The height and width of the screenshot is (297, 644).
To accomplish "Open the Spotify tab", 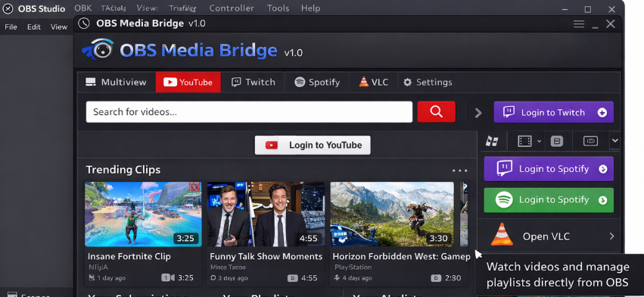I will 317,83.
